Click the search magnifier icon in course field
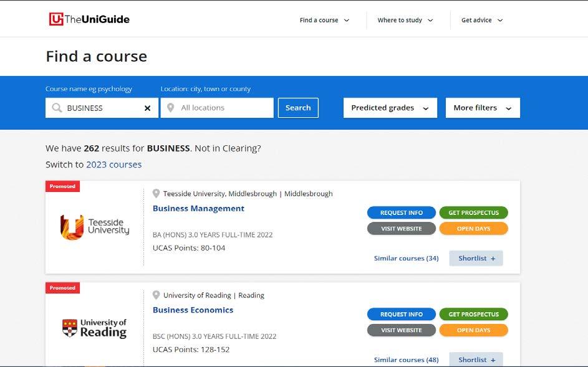Viewport: 588px width, 367px height. pos(57,108)
